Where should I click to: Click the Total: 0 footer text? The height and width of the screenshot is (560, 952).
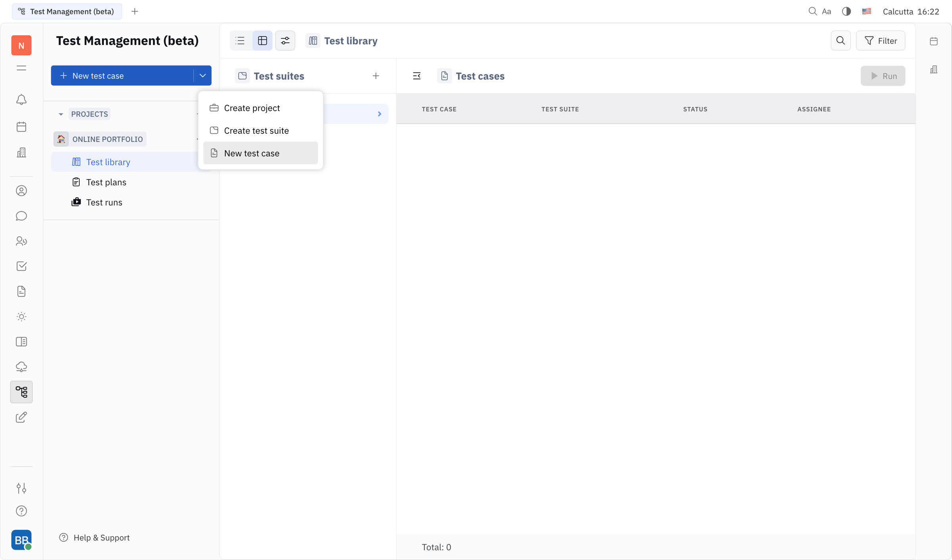[x=436, y=547]
